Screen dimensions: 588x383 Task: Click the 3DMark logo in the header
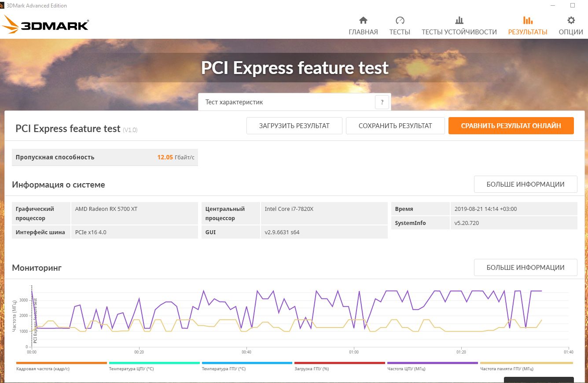45,25
